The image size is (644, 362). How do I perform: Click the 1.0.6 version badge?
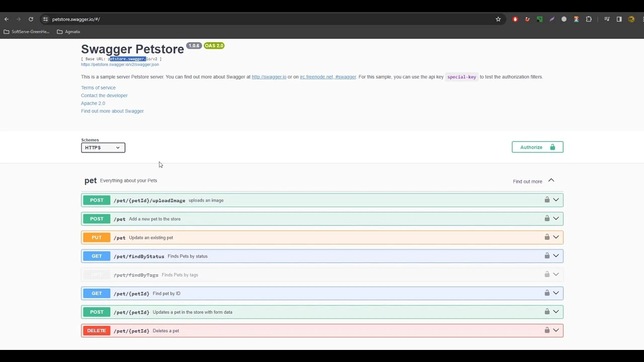[194, 46]
